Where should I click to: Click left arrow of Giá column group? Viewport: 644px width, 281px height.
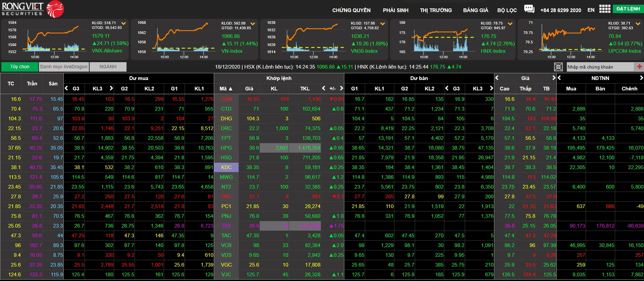click(x=497, y=78)
